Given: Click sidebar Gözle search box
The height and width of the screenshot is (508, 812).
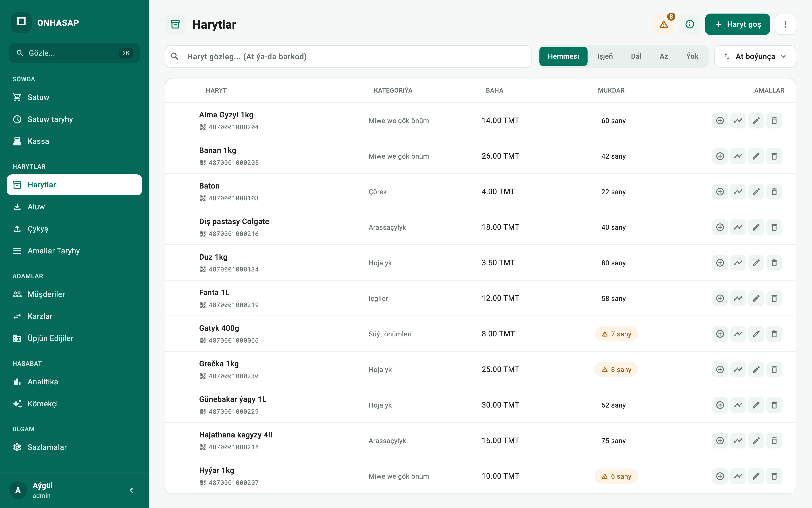Looking at the screenshot, I should click(74, 53).
